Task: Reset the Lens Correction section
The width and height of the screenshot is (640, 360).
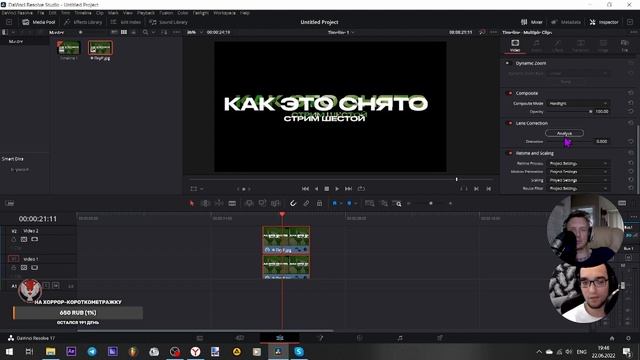Action: [631, 123]
